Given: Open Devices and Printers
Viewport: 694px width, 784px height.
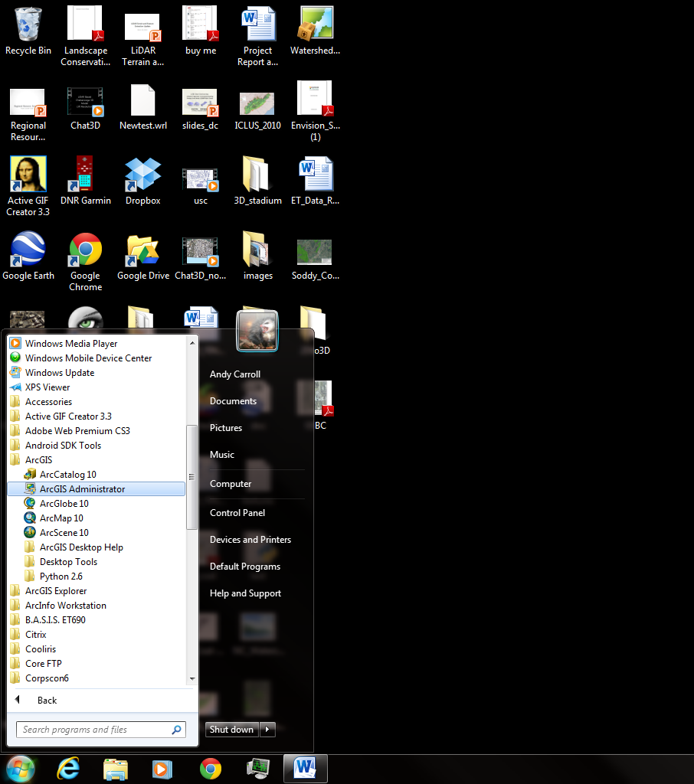Looking at the screenshot, I should 250,540.
